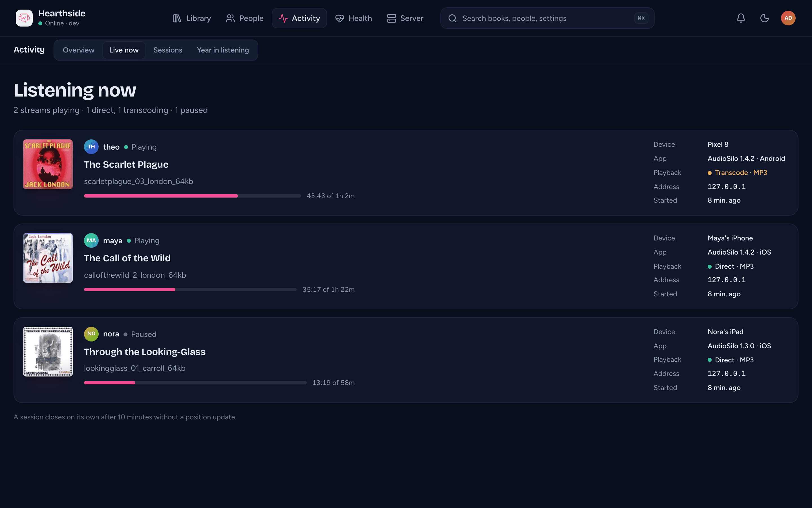Click the callofthewild_2_london_64kb file name
The height and width of the screenshot is (508, 812).
(x=135, y=275)
